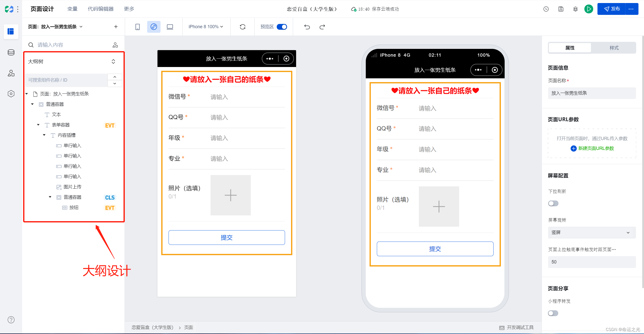
Task: Open the 屏幕旋转 竖屏 dropdown
Action: pyautogui.click(x=592, y=232)
